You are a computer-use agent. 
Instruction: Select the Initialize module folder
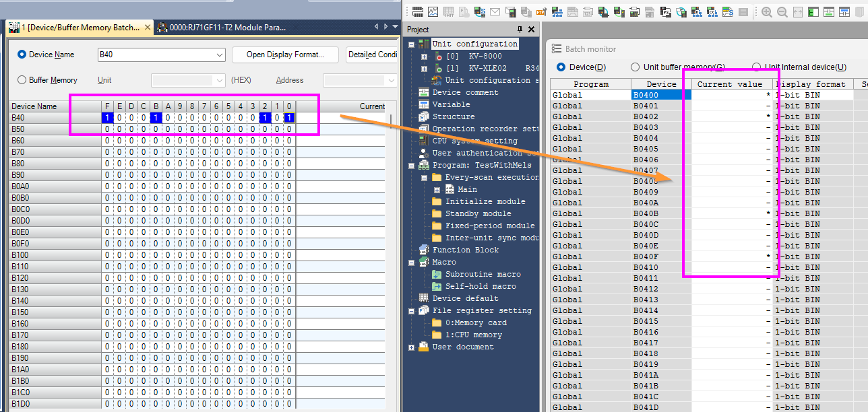[x=485, y=201]
